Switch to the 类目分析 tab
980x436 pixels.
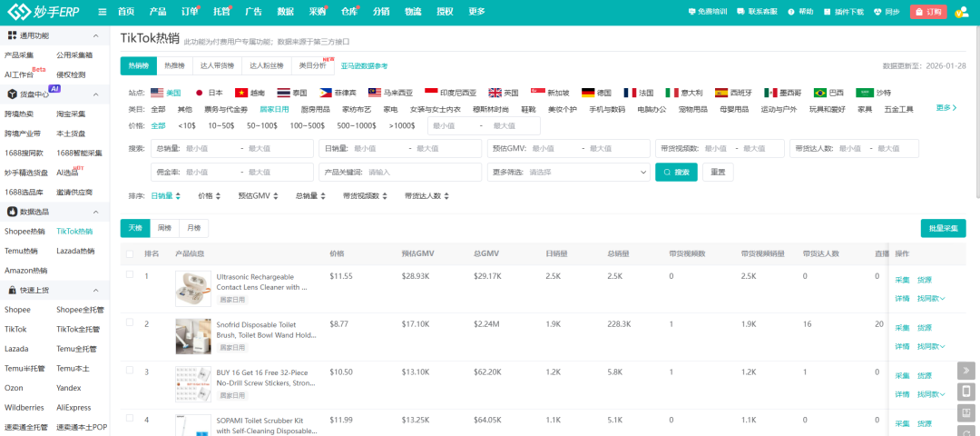[x=312, y=65]
